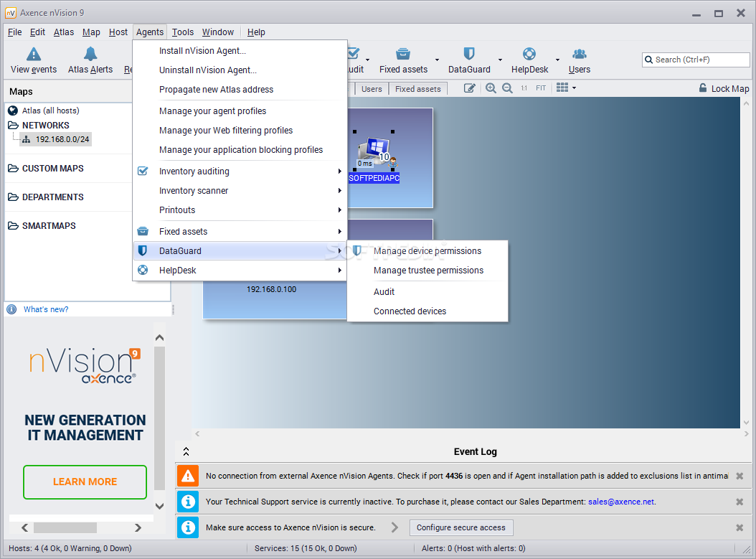Open Inventory auditing submenu
Viewport: 756px width, 559px height.
[x=240, y=172]
